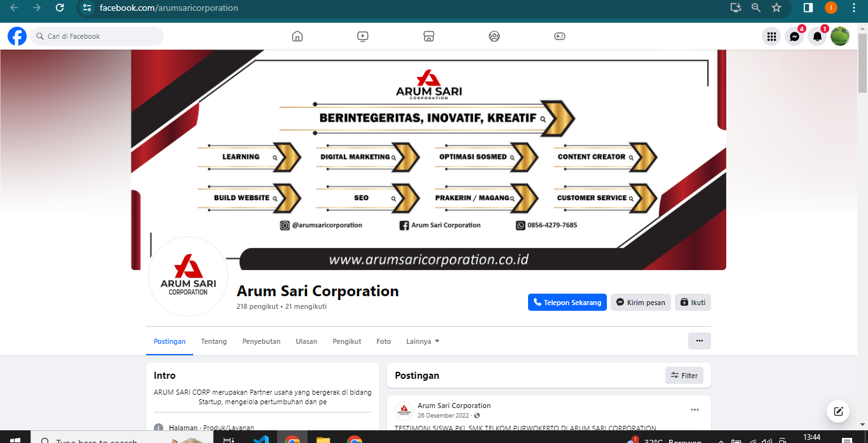
Task: Open Arum Sari Corporation post author link
Action: click(454, 406)
